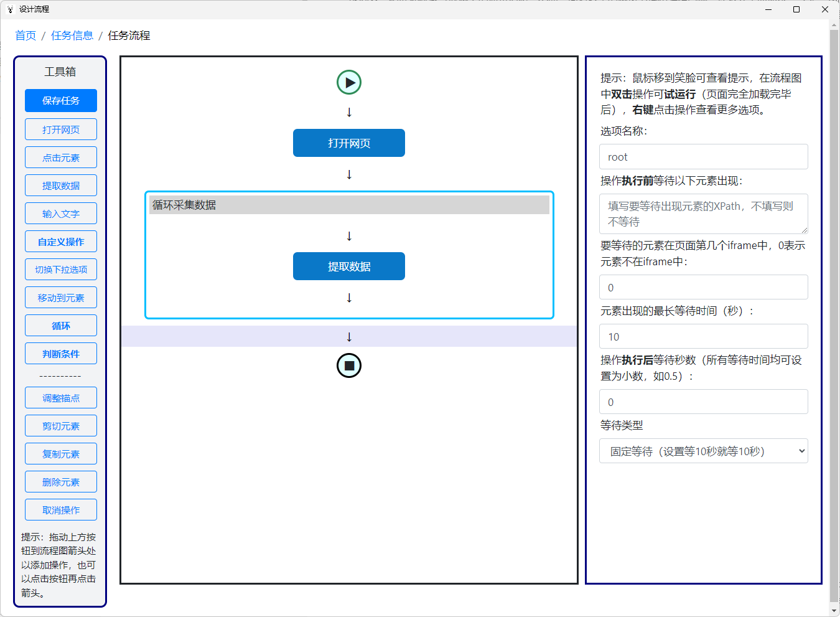Select the 输入文字 tool
The height and width of the screenshot is (617, 840).
click(60, 213)
